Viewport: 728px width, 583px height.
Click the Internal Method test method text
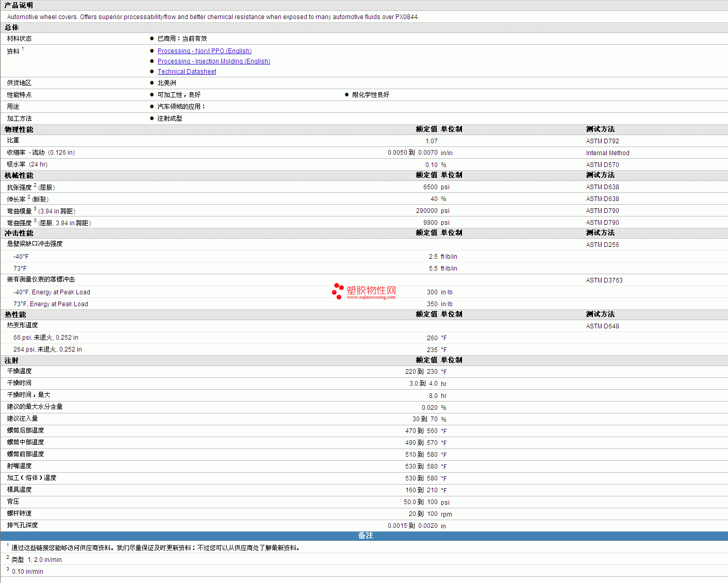click(607, 153)
